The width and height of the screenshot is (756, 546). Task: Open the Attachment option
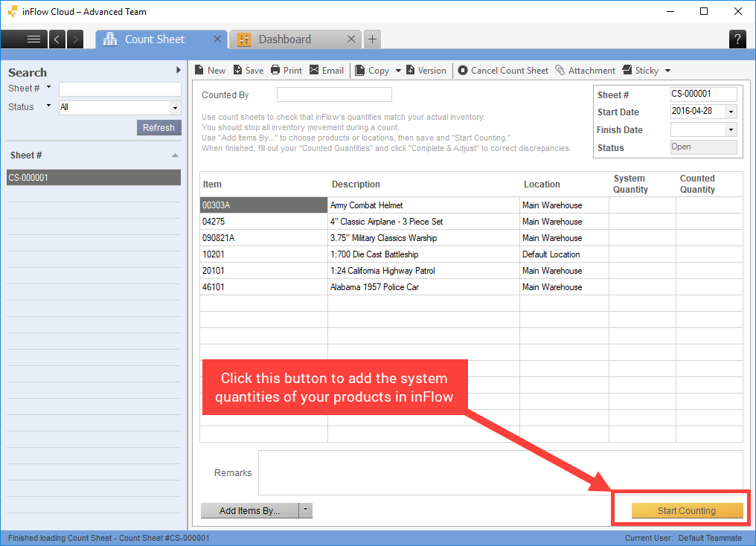(x=586, y=71)
